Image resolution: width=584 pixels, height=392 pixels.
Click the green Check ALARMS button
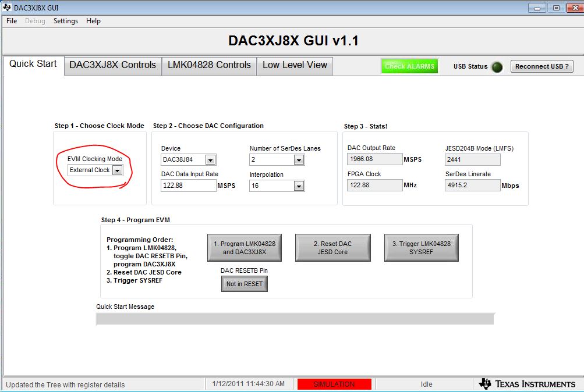point(409,66)
